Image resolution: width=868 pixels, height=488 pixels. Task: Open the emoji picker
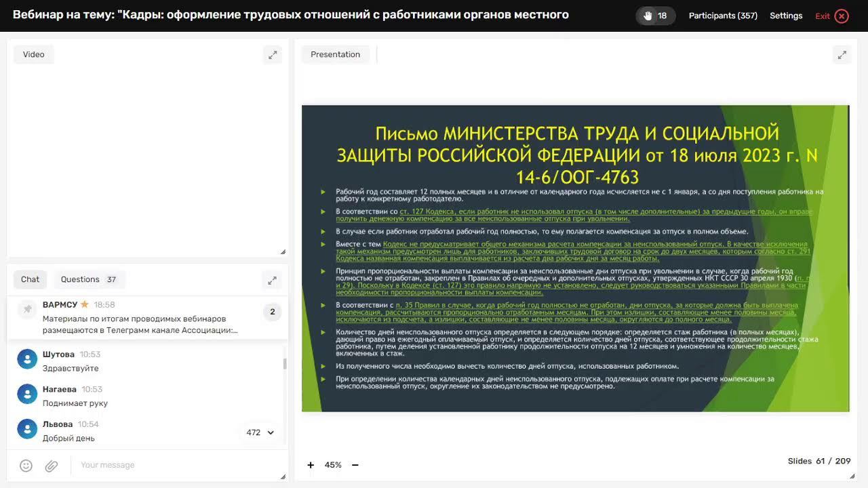[26, 466]
